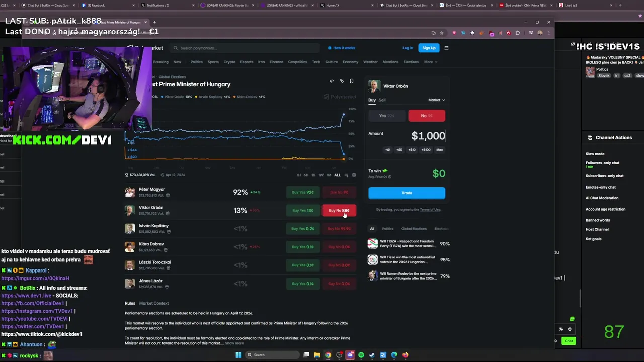Set the chart range to 1D

point(313,175)
